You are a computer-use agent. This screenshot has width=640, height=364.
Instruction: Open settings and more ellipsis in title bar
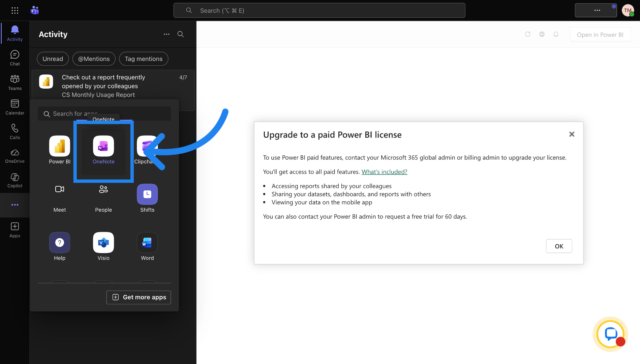tap(596, 10)
